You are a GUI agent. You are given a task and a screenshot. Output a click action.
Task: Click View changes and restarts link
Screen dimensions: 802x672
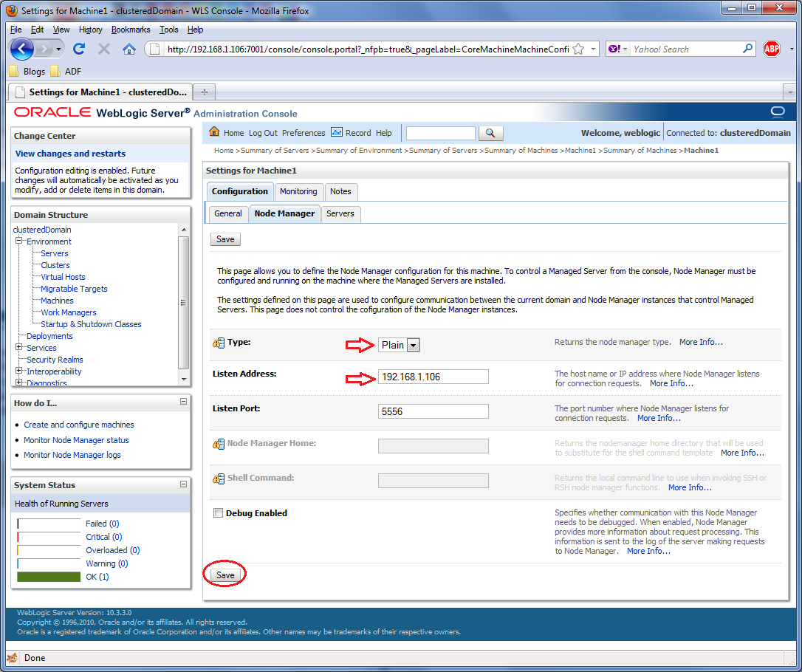click(71, 154)
